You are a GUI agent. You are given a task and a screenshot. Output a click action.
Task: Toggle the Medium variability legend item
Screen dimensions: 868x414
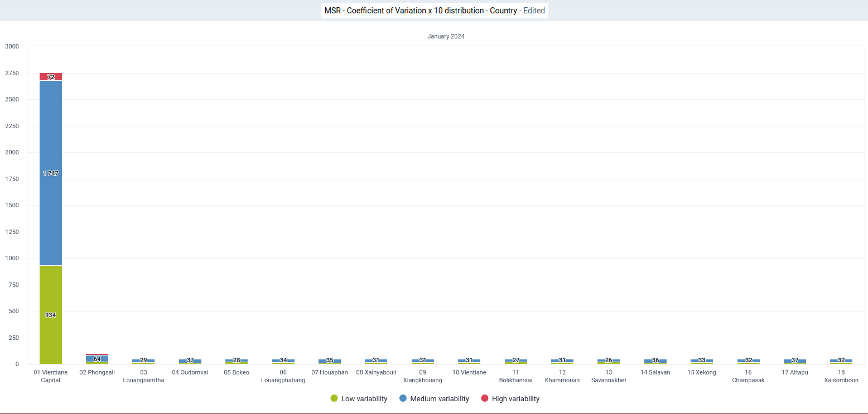coord(434,398)
